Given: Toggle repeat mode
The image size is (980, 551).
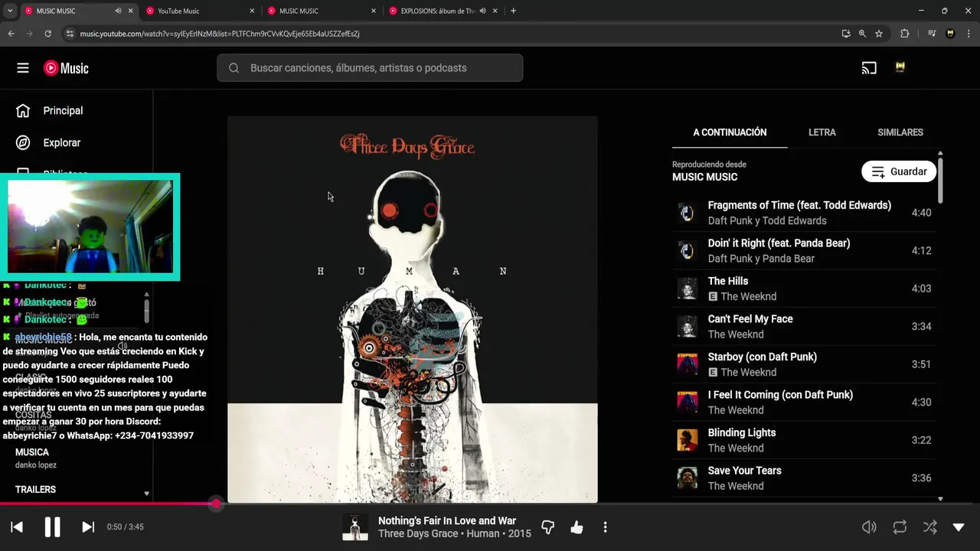Looking at the screenshot, I should (900, 527).
